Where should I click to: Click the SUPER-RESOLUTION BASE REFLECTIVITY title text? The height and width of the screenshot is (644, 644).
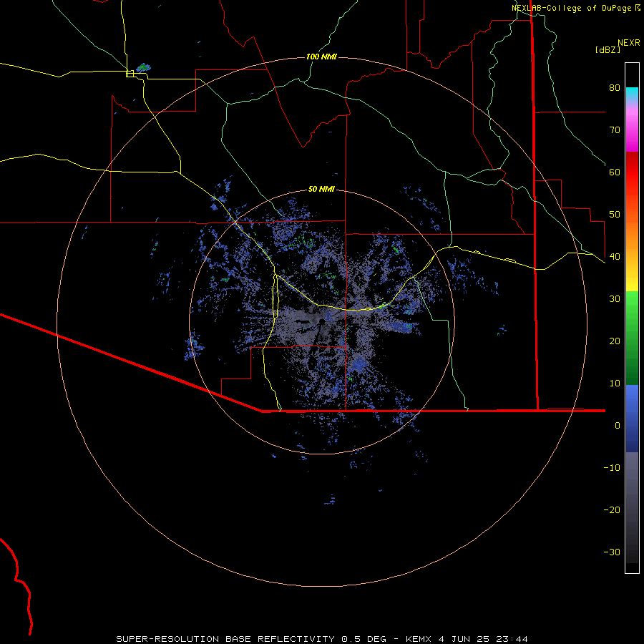pyautogui.click(x=225, y=639)
